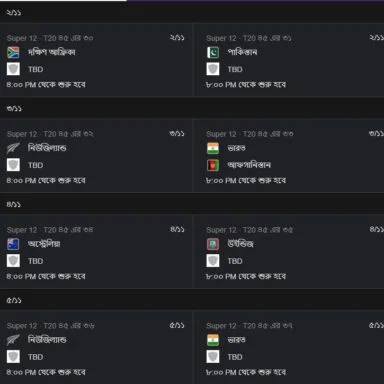384x384 pixels.
Task: Click the India flag in match 33
Action: pos(213,148)
